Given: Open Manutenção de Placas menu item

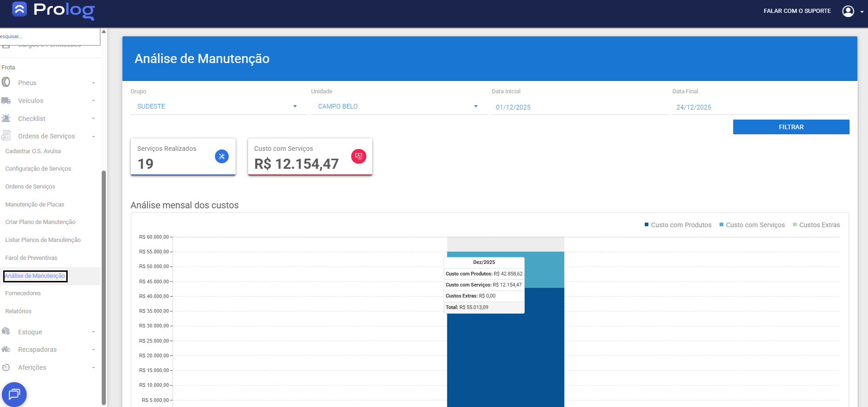Looking at the screenshot, I should click(35, 205).
